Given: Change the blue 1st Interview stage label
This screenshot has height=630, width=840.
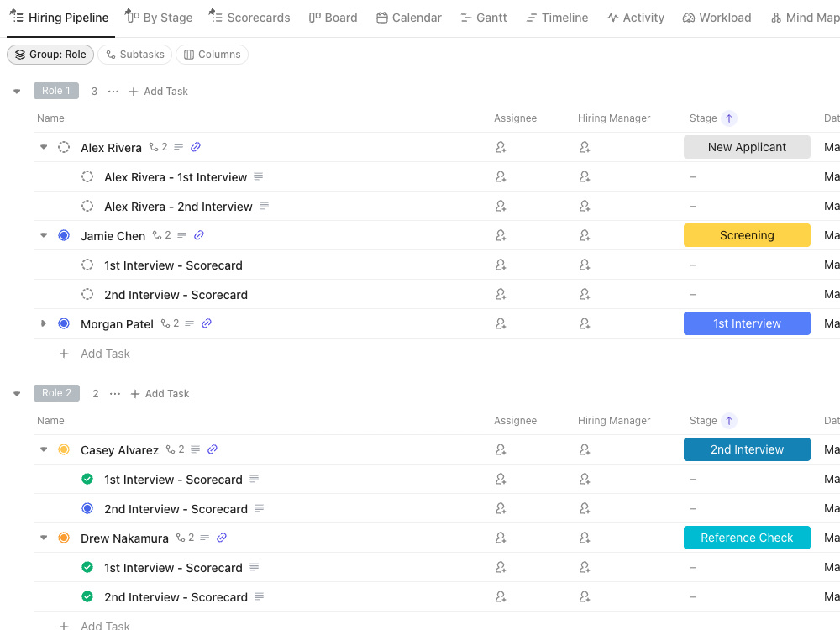Looking at the screenshot, I should [x=747, y=323].
